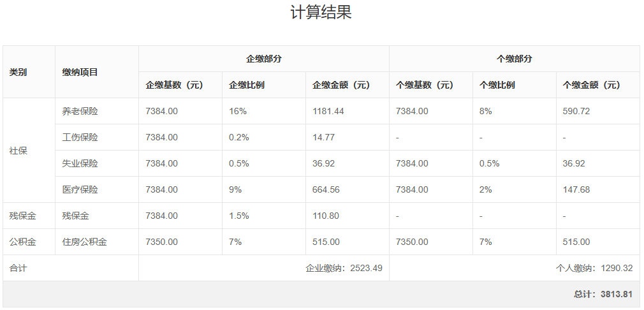The image size is (644, 310).
Task: Click the dash under 个缴金额 for 残保金
Action: click(x=564, y=216)
